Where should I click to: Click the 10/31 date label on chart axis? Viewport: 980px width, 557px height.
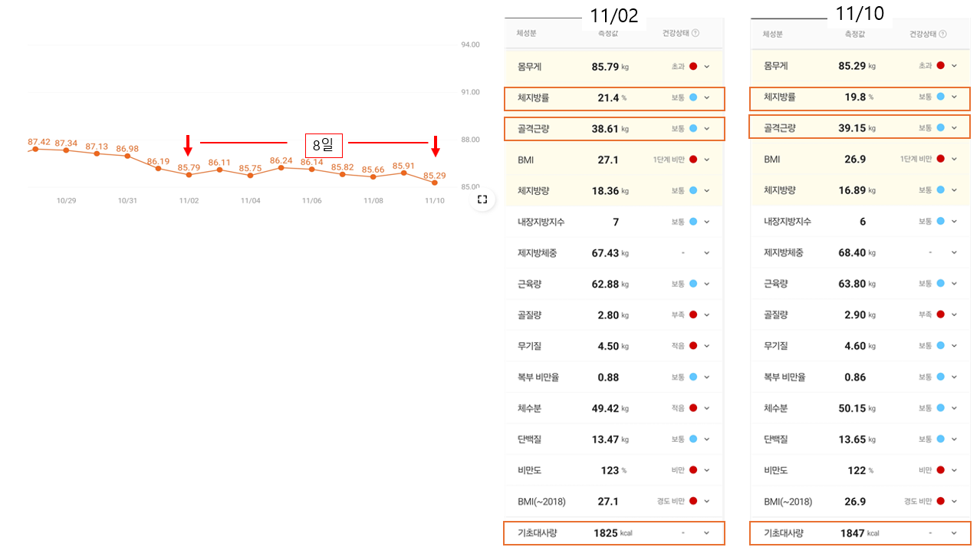pyautogui.click(x=127, y=201)
